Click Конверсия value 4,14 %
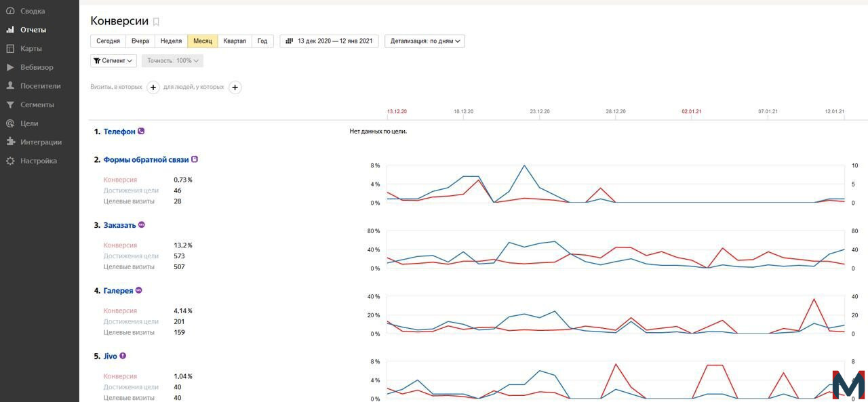The height and width of the screenshot is (402, 868). click(183, 311)
